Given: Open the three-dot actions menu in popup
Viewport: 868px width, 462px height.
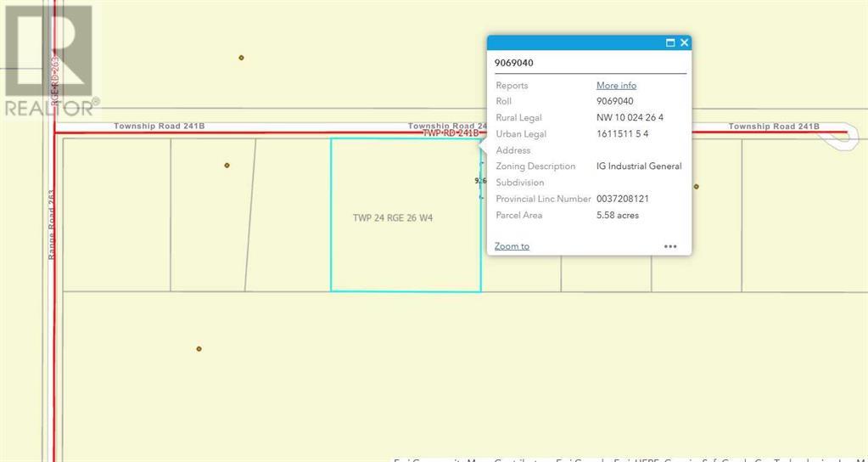Looking at the screenshot, I should click(670, 246).
